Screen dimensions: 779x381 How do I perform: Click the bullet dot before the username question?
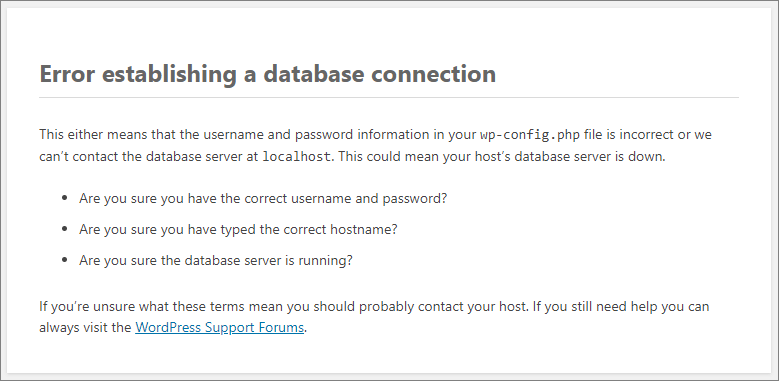click(64, 198)
